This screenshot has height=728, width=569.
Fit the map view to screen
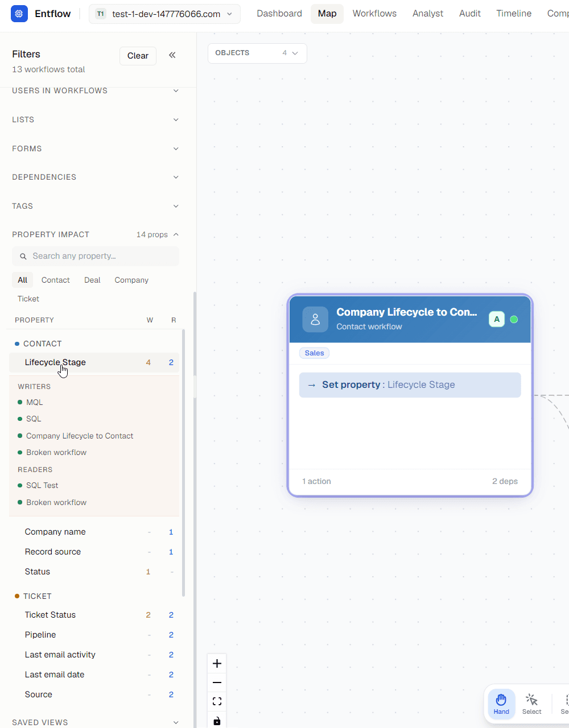(x=217, y=701)
